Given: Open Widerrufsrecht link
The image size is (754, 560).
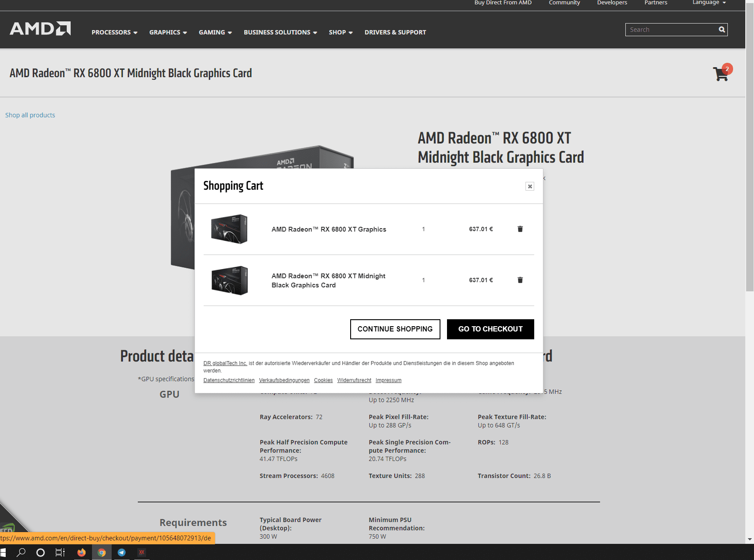Looking at the screenshot, I should click(354, 380).
